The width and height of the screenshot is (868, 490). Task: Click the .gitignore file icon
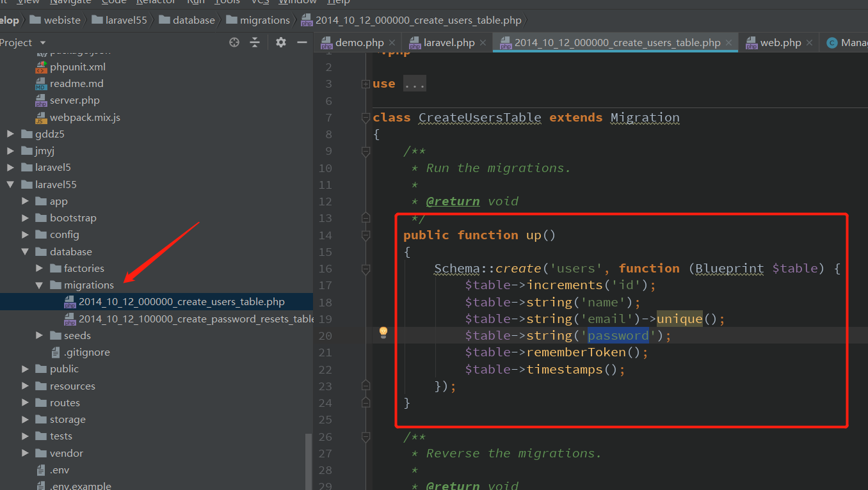[x=56, y=352]
